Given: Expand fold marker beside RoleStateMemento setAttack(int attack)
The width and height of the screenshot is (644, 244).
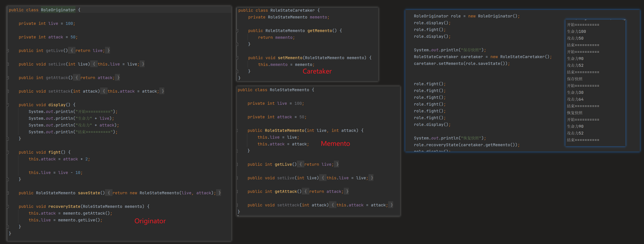Looking at the screenshot, I should tap(237, 205).
